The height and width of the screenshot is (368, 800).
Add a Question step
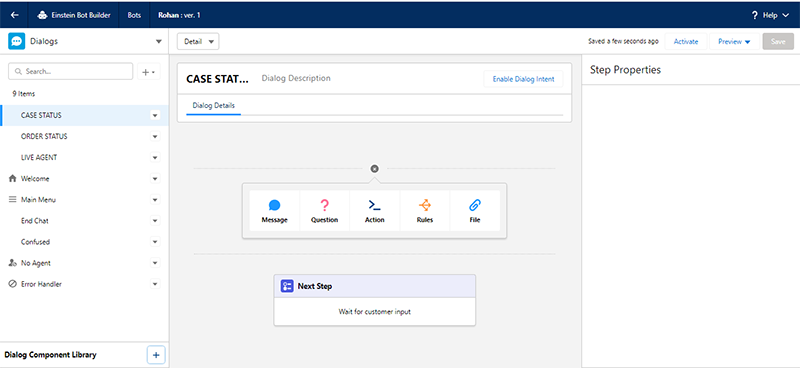(324, 211)
